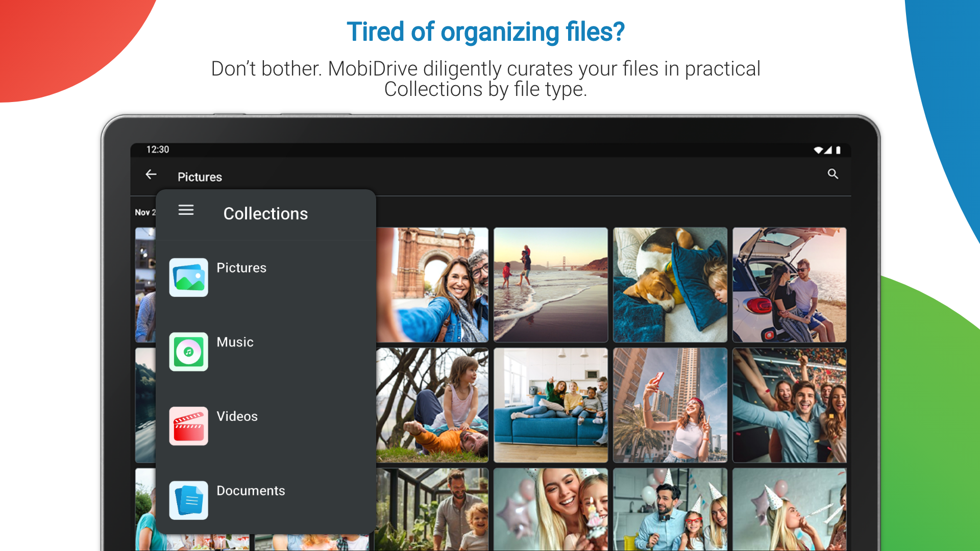Screen dimensions: 980x551
Task: Open the beach with bridge photo
Action: tap(551, 285)
